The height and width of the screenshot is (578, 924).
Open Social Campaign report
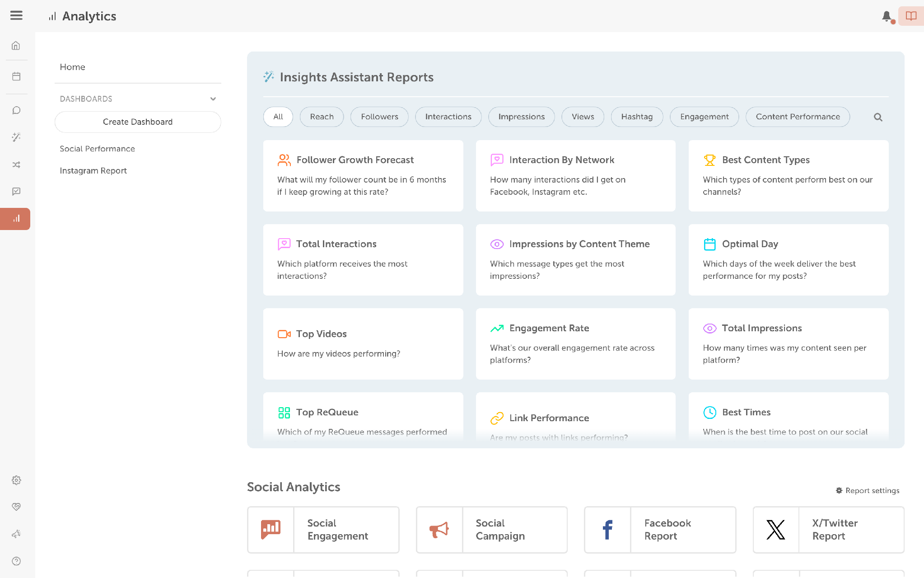click(x=492, y=530)
